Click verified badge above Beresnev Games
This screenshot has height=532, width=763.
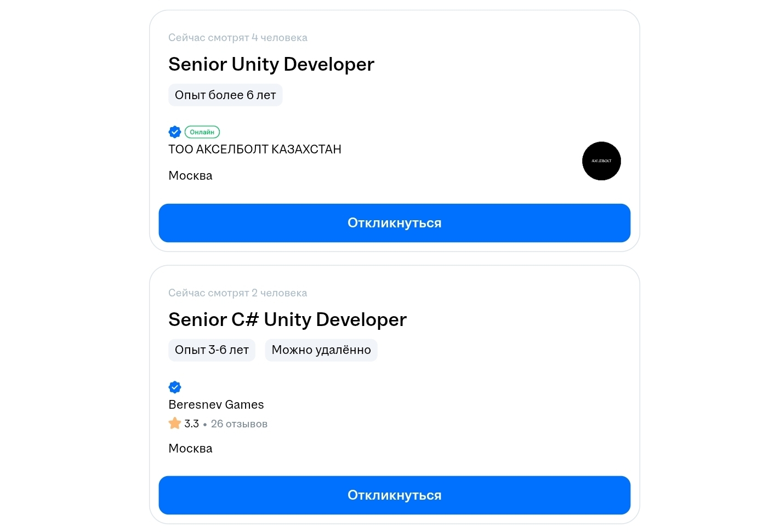[x=175, y=387]
